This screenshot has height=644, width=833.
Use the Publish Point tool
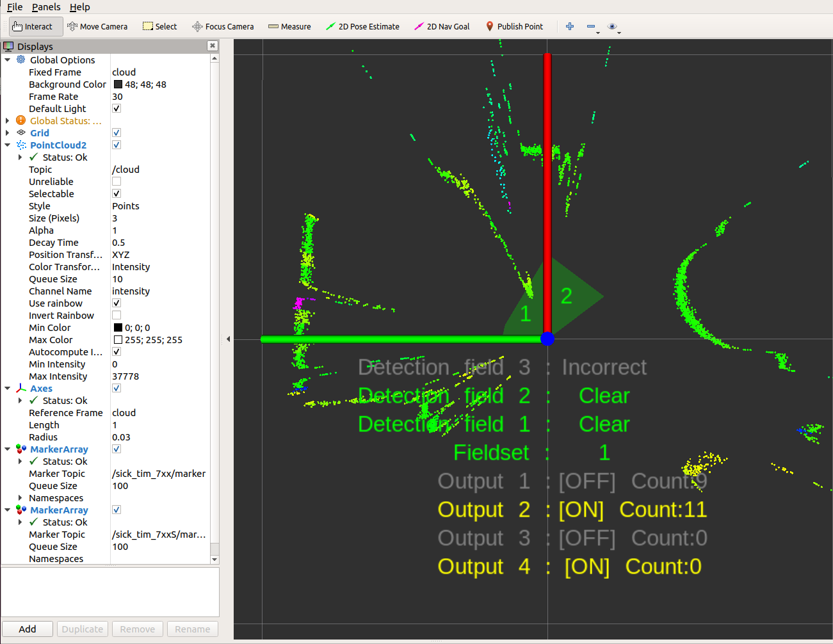515,26
